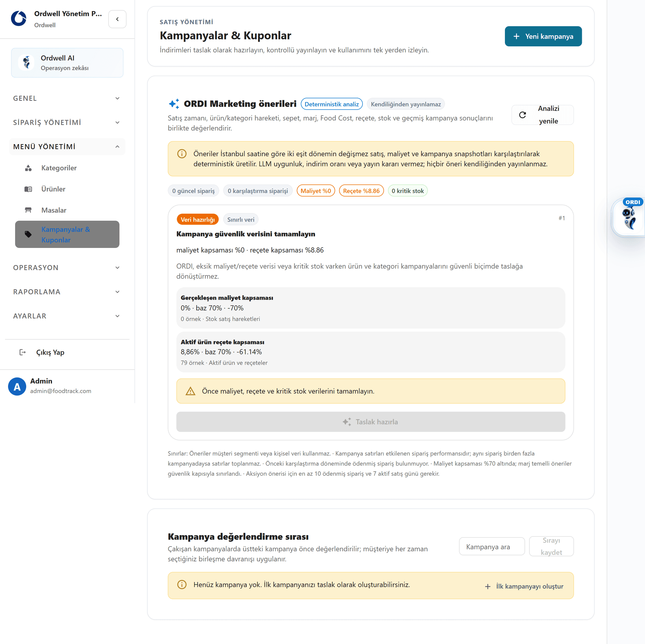Refresh analysis with Analizi yenile

(543, 115)
